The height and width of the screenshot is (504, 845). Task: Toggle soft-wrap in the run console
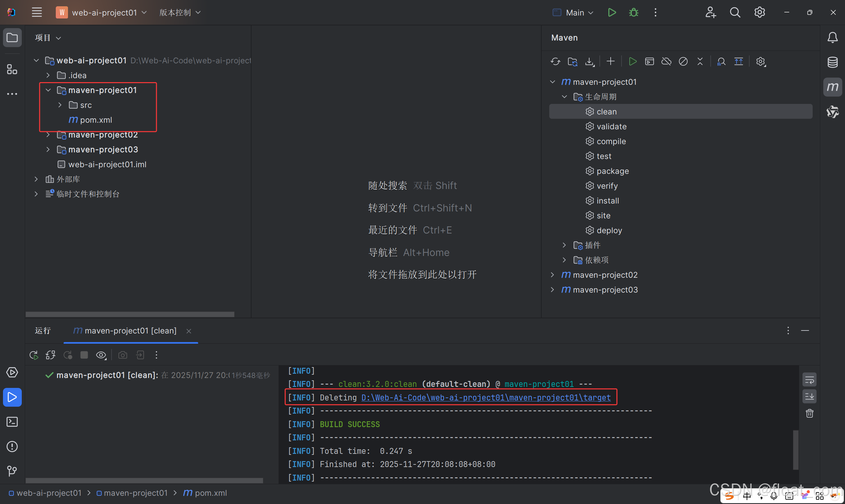809,380
